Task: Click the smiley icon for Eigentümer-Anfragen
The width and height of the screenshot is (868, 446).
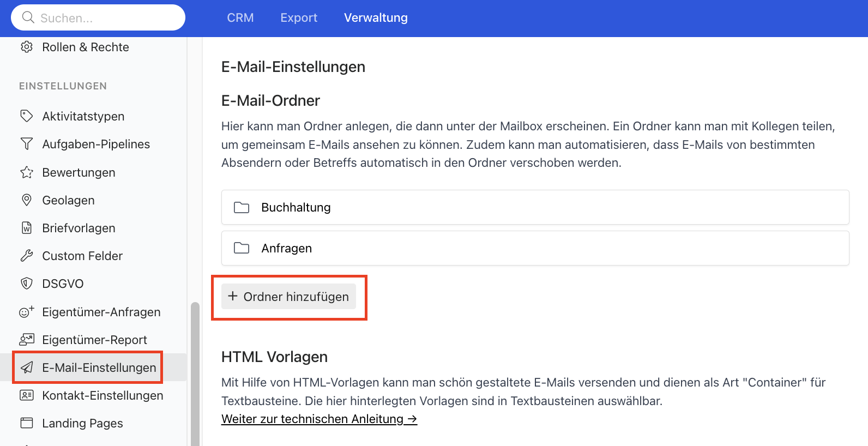Action: tap(26, 312)
